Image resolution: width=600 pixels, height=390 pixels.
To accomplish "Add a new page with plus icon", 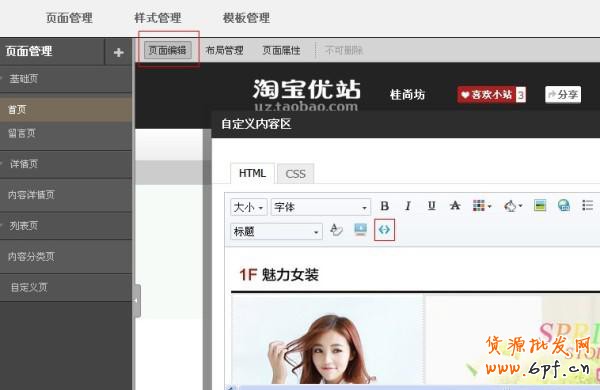I will click(x=119, y=52).
